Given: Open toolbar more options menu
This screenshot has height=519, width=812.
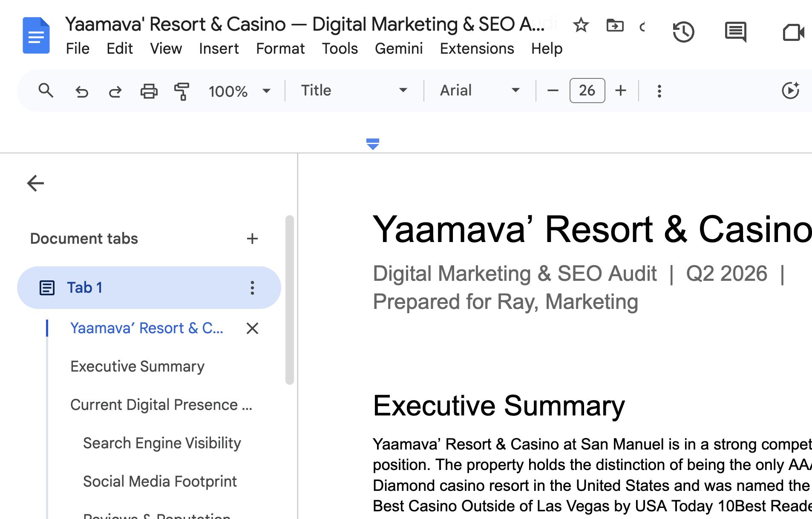Looking at the screenshot, I should point(659,91).
